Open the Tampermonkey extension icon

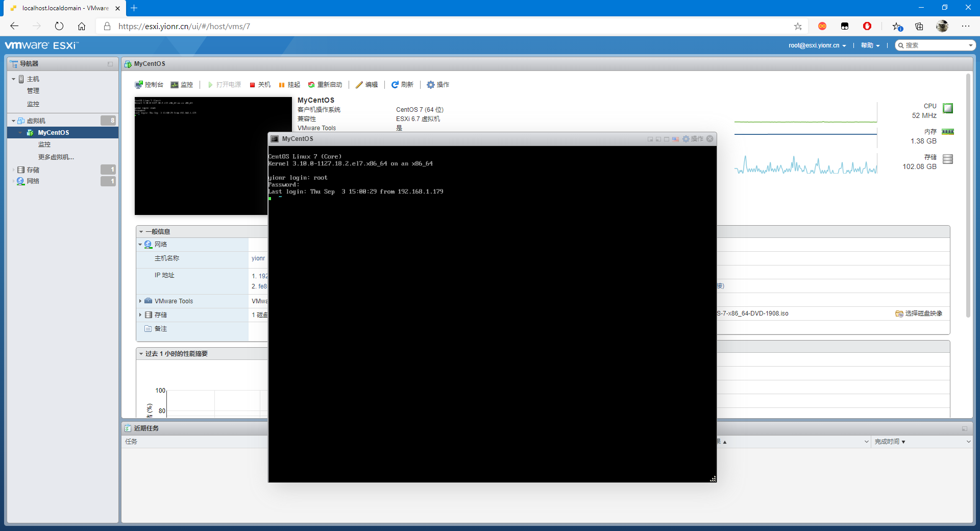coord(845,26)
